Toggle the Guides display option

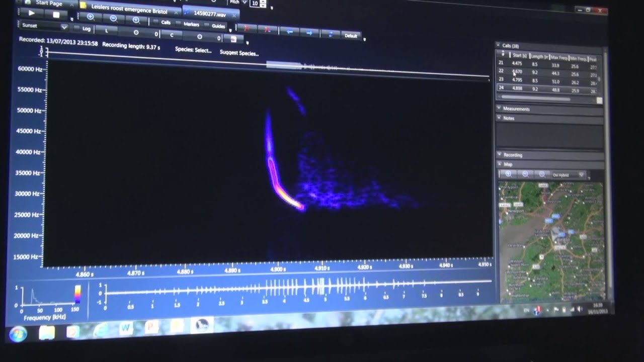pos(215,26)
